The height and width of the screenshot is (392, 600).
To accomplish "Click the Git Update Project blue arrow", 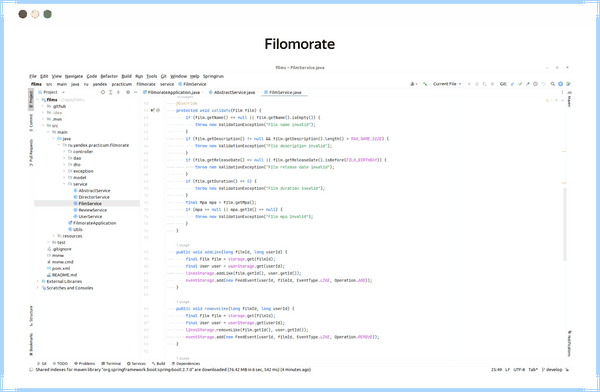I will [512, 84].
